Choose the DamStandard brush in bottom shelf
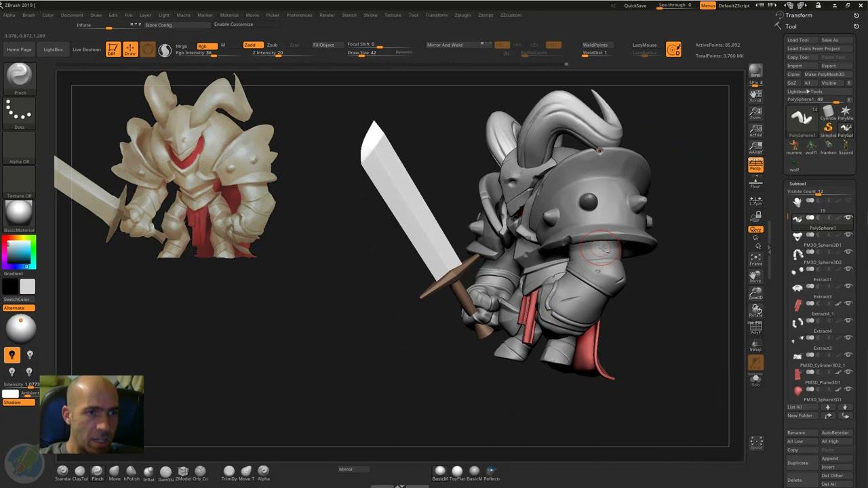Image resolution: width=868 pixels, height=488 pixels. click(x=165, y=473)
